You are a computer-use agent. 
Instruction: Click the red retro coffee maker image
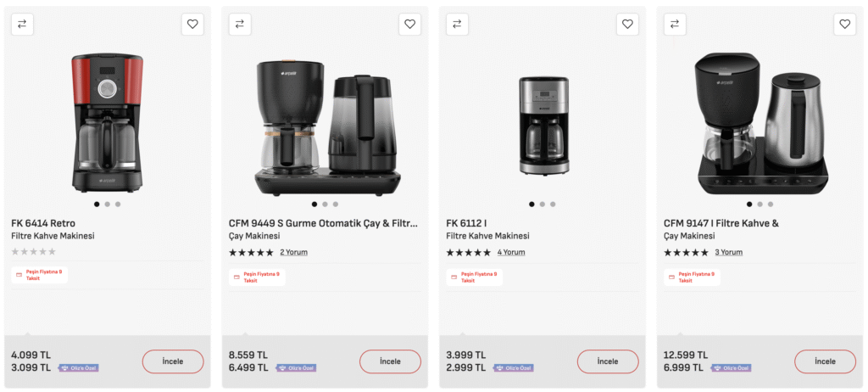[x=108, y=122]
